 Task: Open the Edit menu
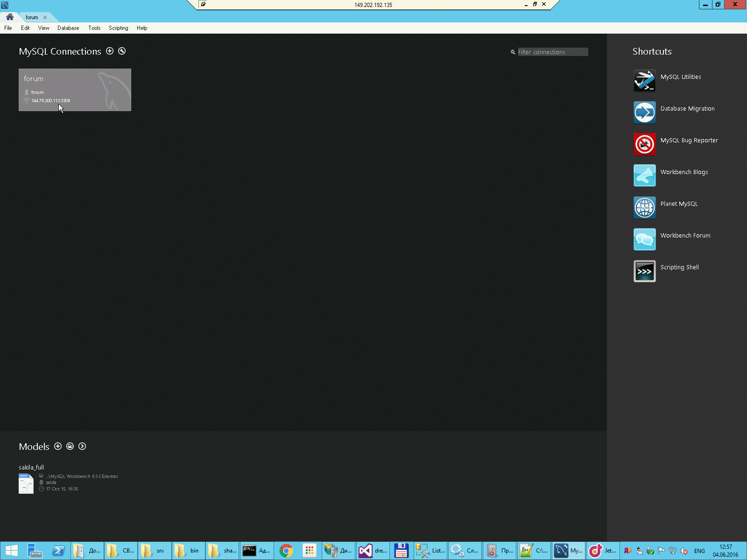(25, 28)
